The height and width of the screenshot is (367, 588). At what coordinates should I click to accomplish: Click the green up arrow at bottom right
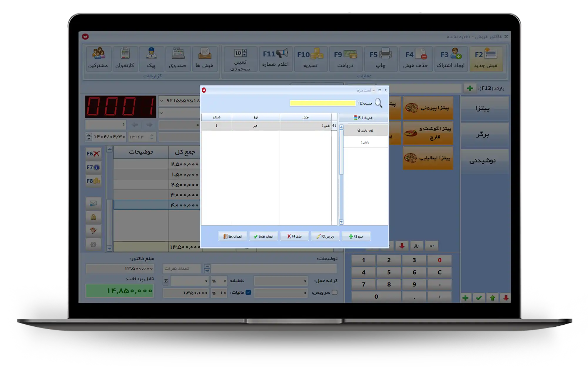(x=492, y=298)
